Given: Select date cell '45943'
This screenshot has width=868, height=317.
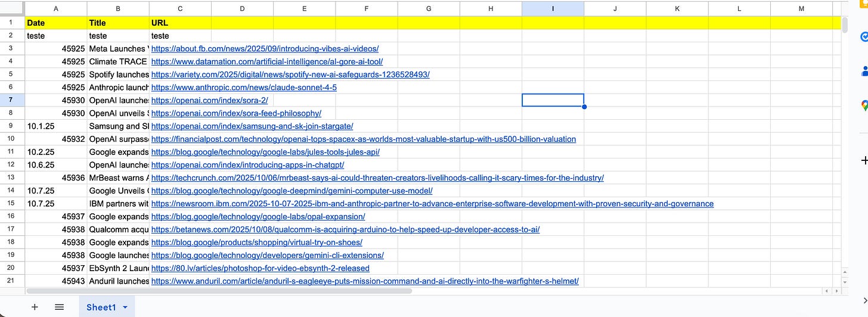Looking at the screenshot, I should point(56,281).
